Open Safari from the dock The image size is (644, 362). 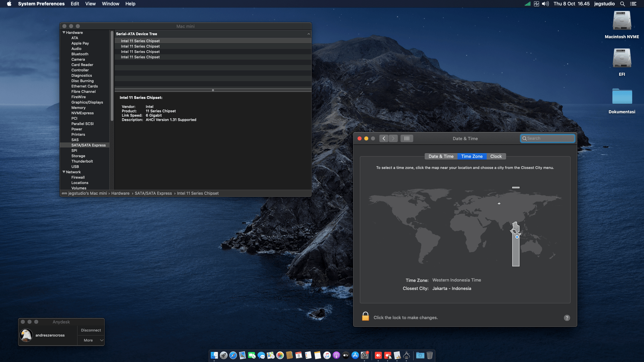[x=233, y=355]
